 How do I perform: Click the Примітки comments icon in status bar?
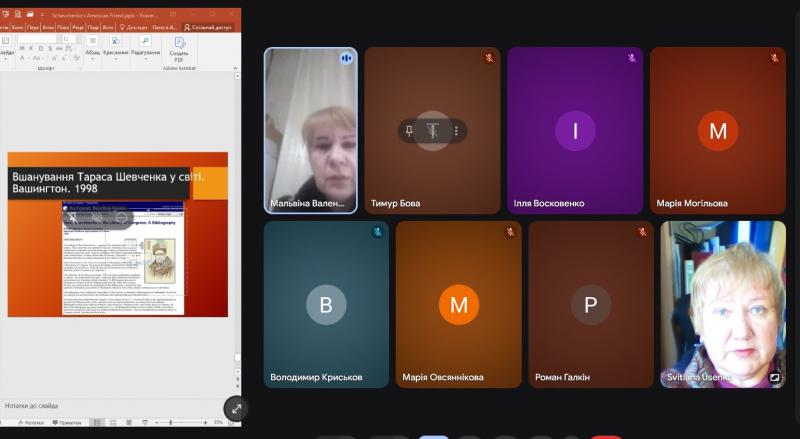pyautogui.click(x=67, y=423)
